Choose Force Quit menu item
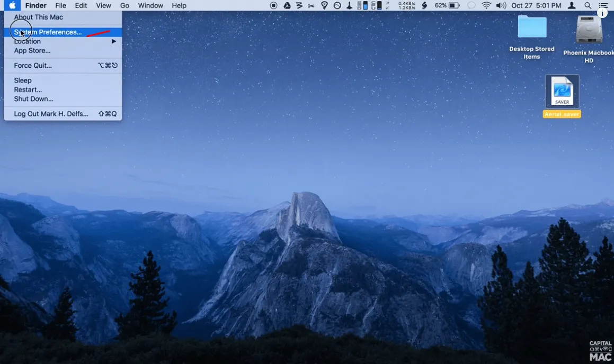 [x=63, y=66]
